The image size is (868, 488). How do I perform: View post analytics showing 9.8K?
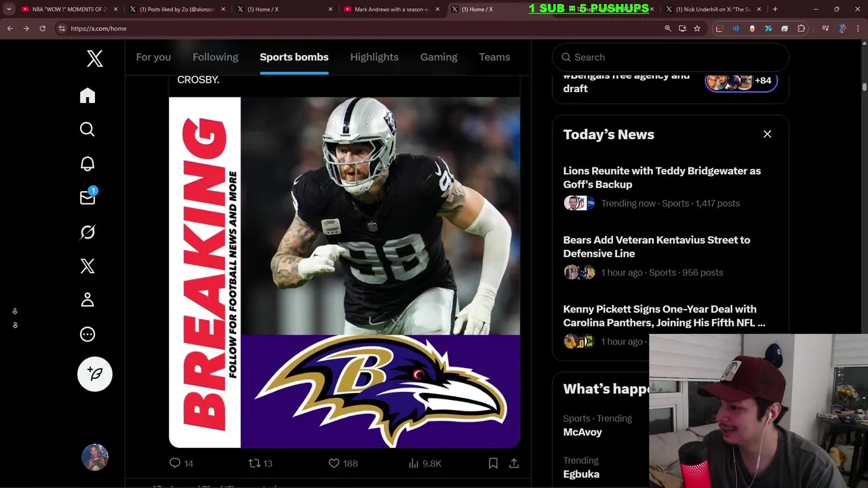coord(425,464)
